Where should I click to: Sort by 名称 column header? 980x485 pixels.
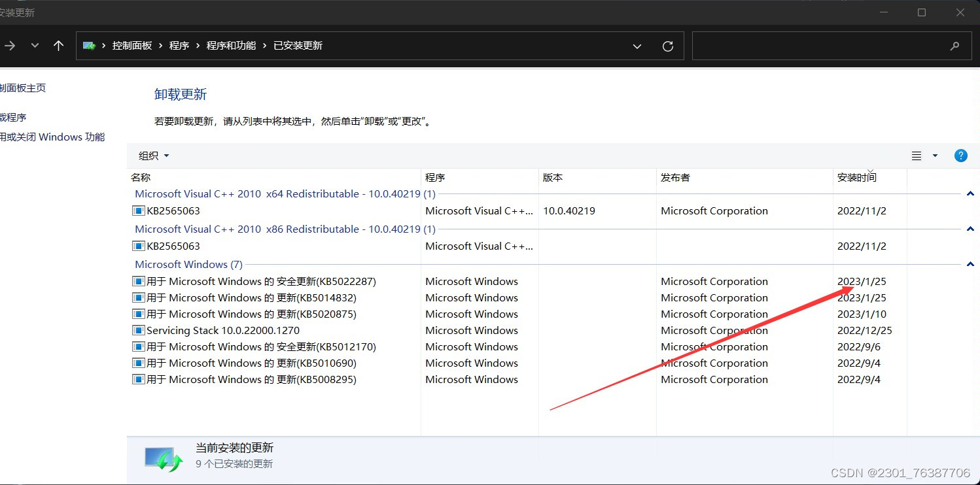tap(141, 177)
